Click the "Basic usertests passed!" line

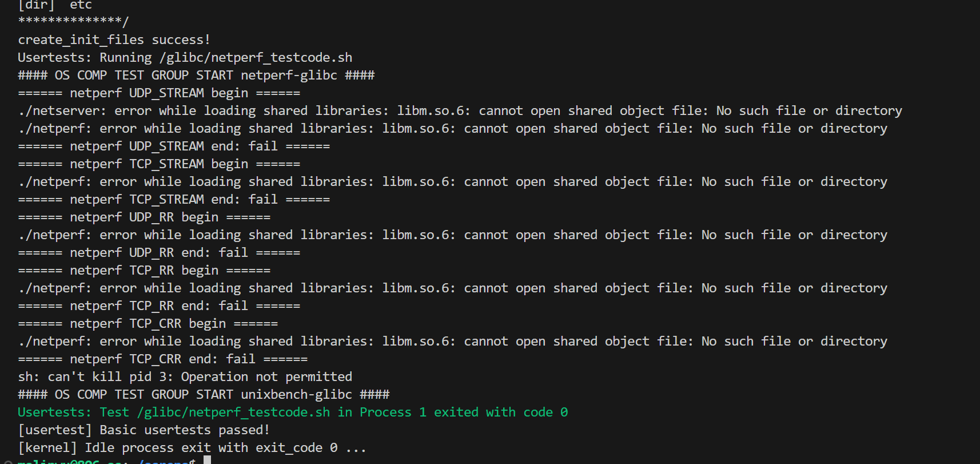(144, 430)
